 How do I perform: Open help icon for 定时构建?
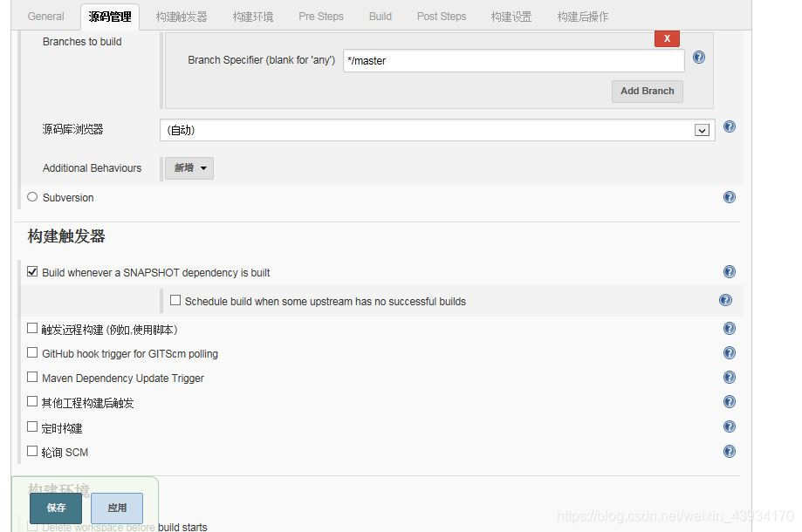tap(730, 426)
